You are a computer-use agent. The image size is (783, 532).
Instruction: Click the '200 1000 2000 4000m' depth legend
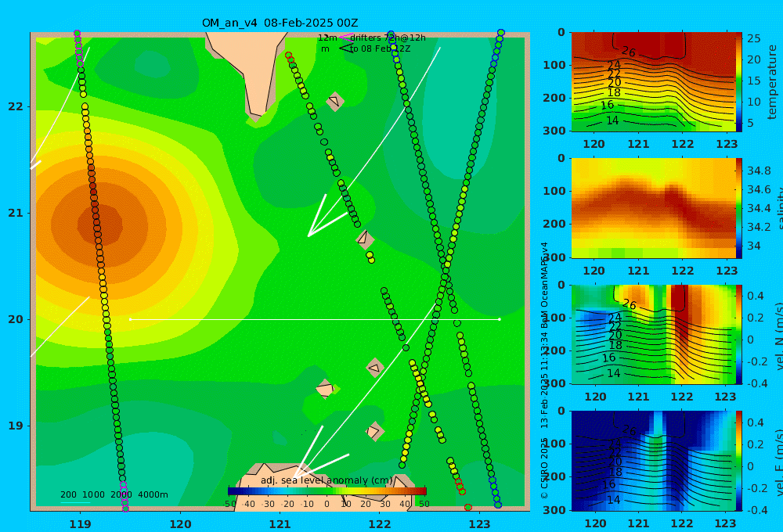coord(114,494)
